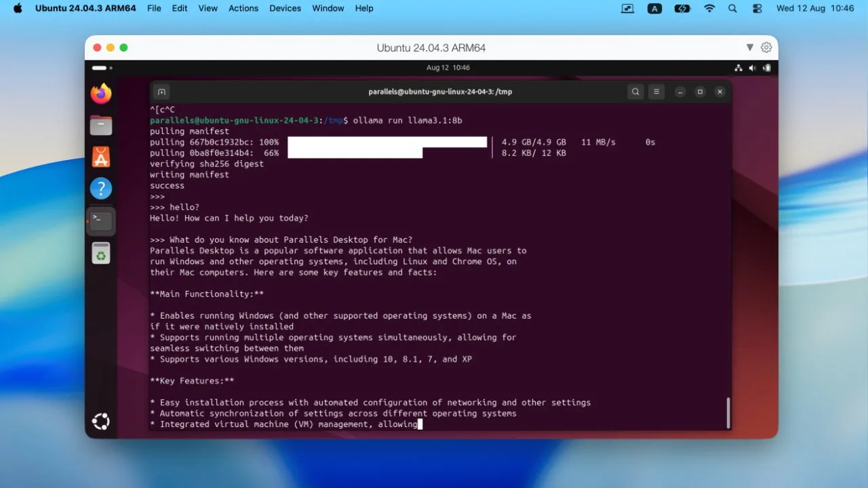Open the File menu

click(154, 8)
